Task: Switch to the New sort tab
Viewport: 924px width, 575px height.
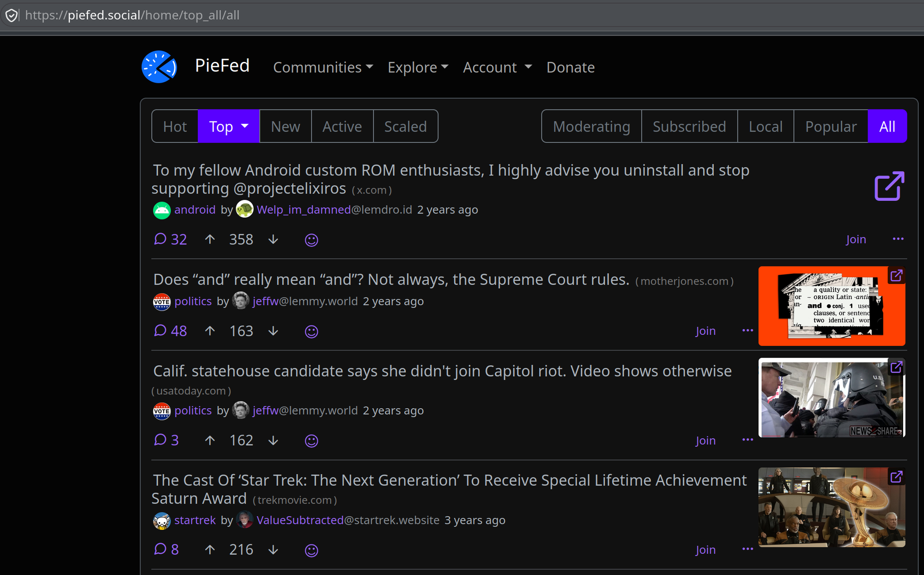Action: tap(286, 126)
